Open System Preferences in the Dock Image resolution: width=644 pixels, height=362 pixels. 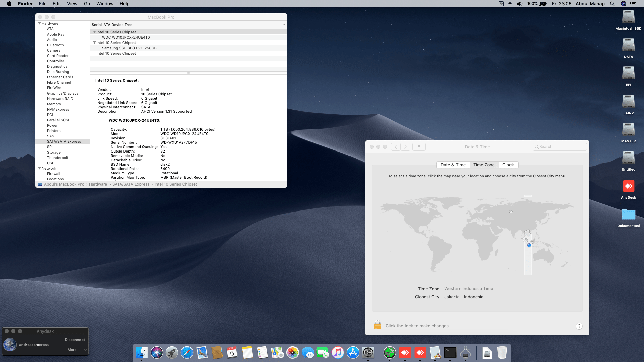click(x=368, y=353)
